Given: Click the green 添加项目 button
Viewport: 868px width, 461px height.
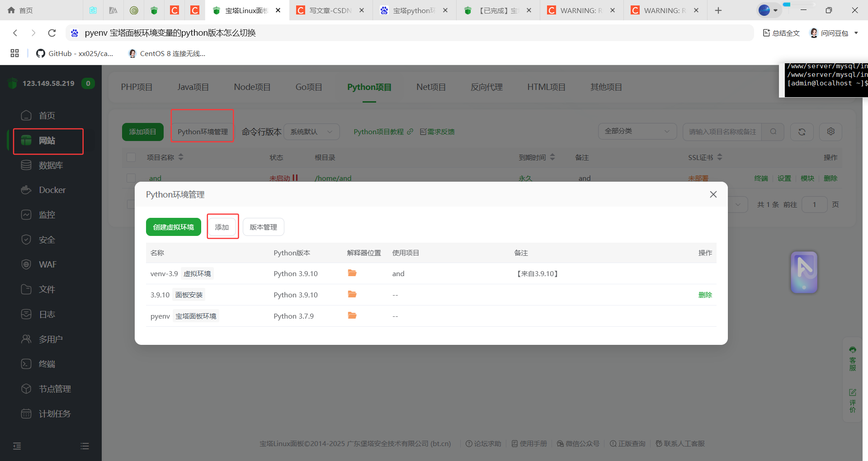Looking at the screenshot, I should [x=142, y=132].
